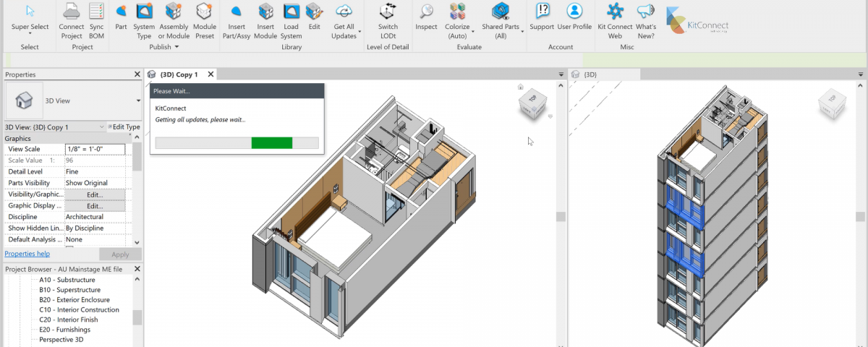Open the Support tool
This screenshot has width=868, height=347.
coord(542,18)
